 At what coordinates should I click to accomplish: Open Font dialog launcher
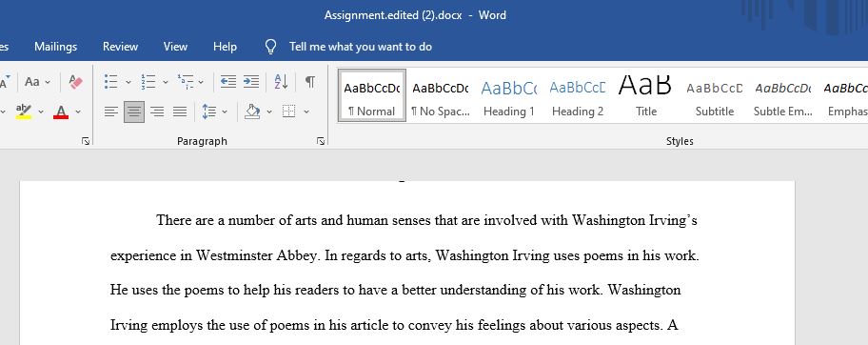86,141
